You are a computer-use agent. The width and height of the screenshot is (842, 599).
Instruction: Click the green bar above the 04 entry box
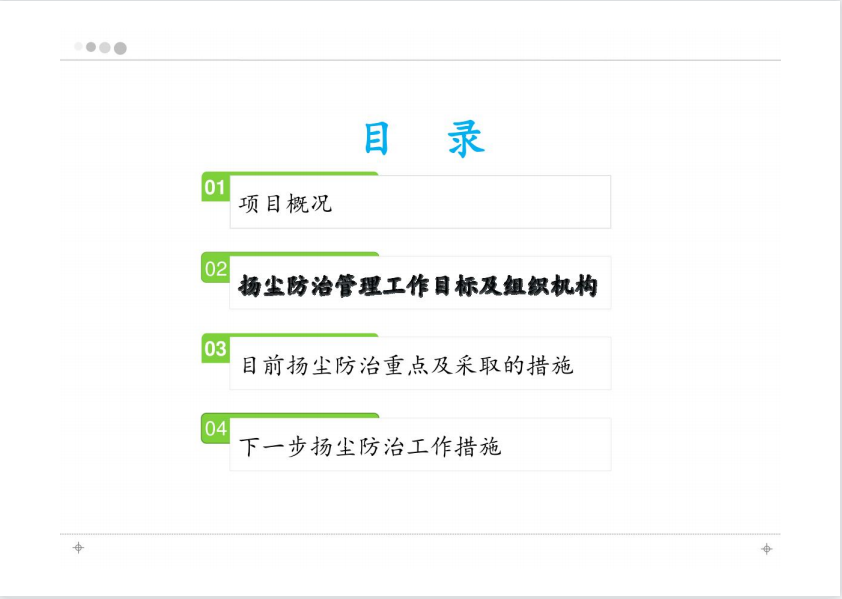click(304, 415)
